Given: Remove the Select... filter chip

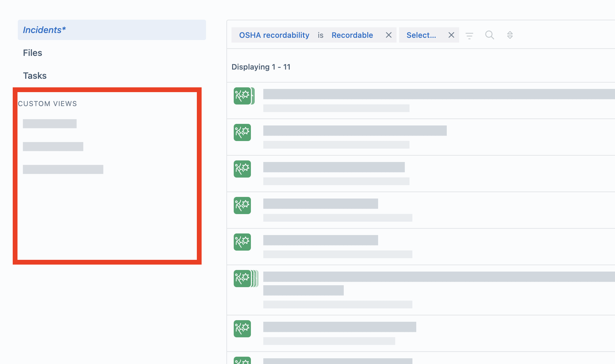Looking at the screenshot, I should 451,35.
